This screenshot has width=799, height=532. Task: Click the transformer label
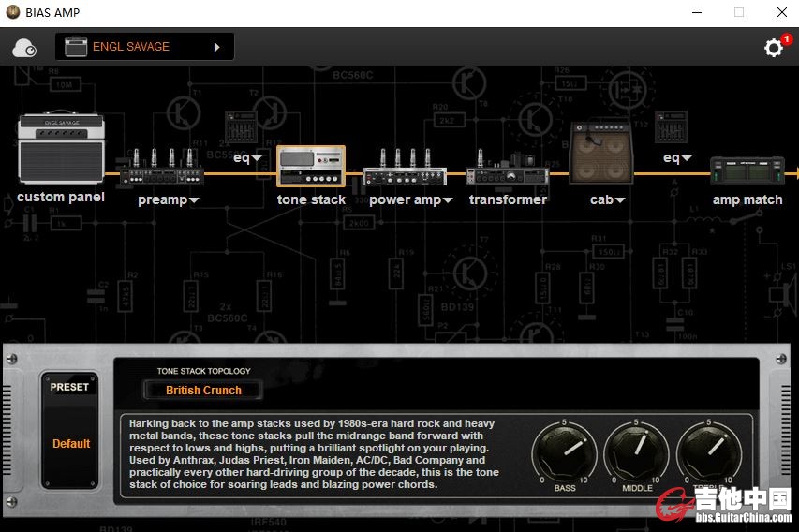pyautogui.click(x=508, y=199)
